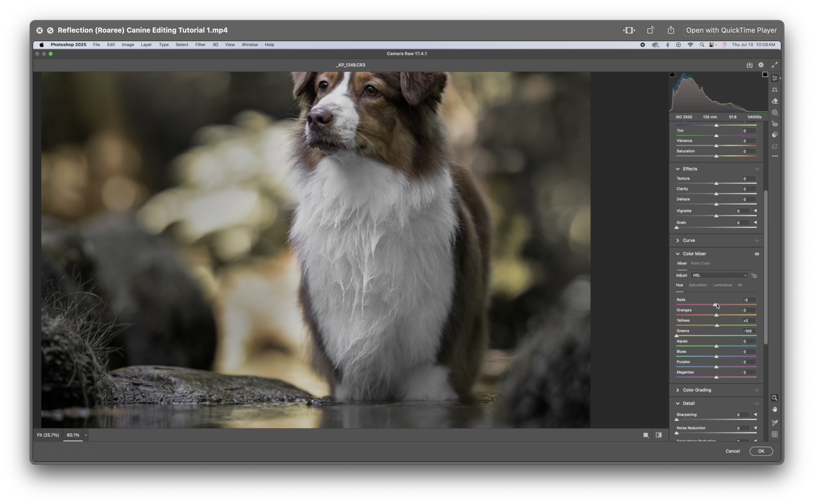Select the Remove (eraser) tool
Screen dimensions: 814x504
775,101
